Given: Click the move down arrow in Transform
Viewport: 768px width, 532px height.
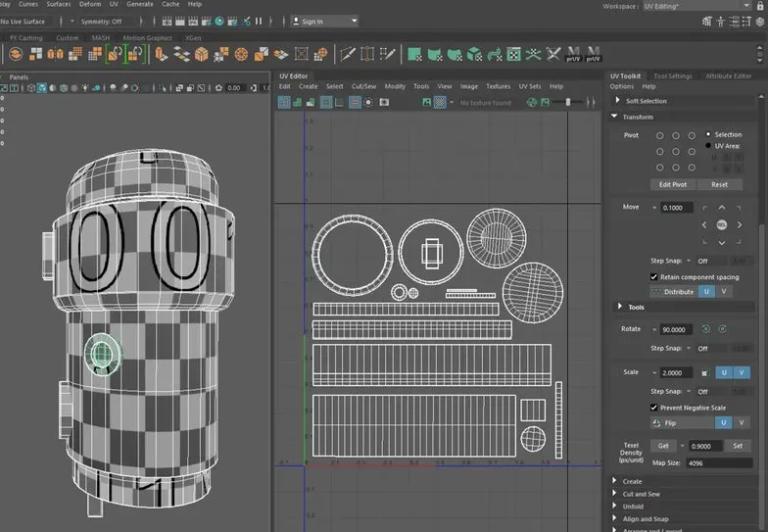Looking at the screenshot, I should 721,243.
